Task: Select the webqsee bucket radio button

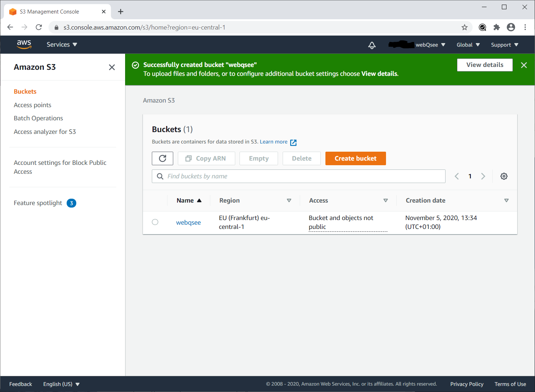Action: 155,222
